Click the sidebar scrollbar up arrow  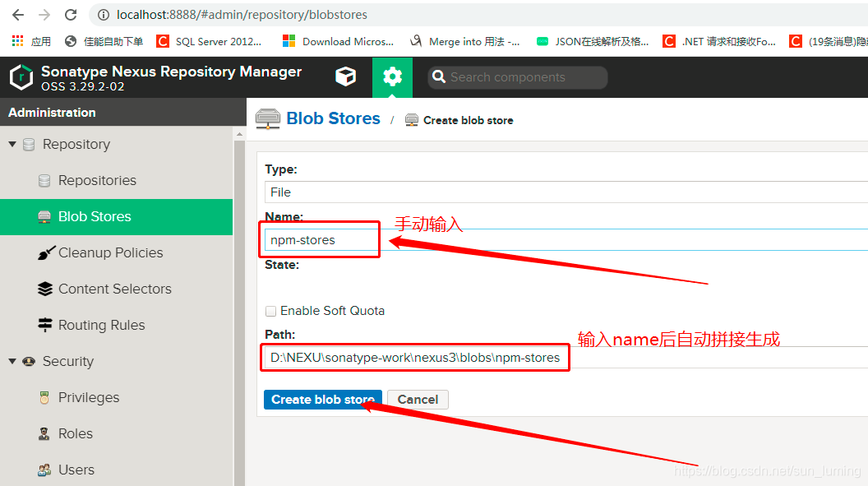click(x=239, y=135)
